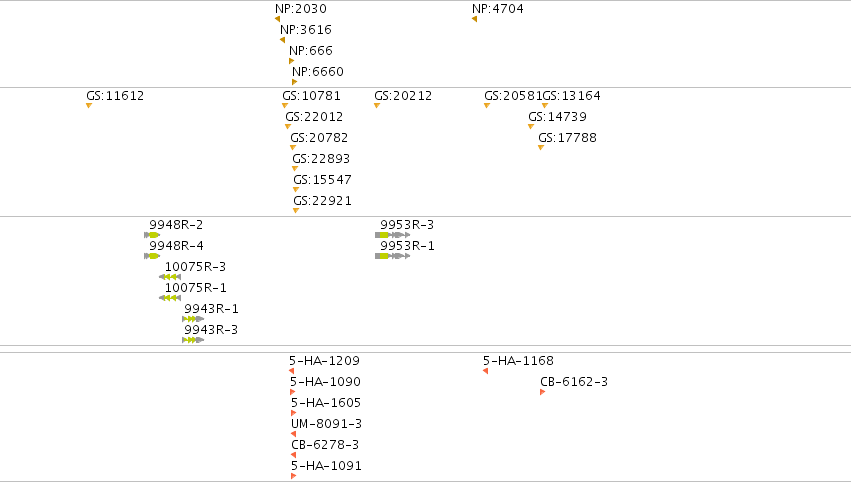Click the GS:20212 label text

[x=403, y=96]
